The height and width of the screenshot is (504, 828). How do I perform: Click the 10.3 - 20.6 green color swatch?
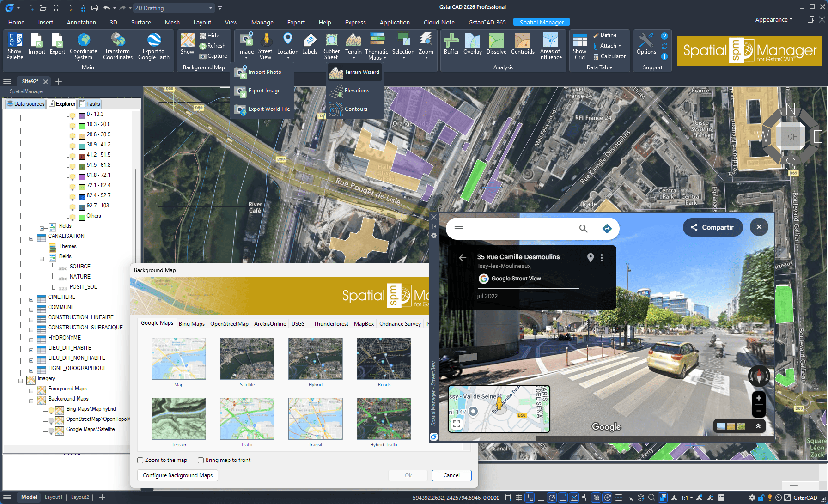(x=82, y=126)
